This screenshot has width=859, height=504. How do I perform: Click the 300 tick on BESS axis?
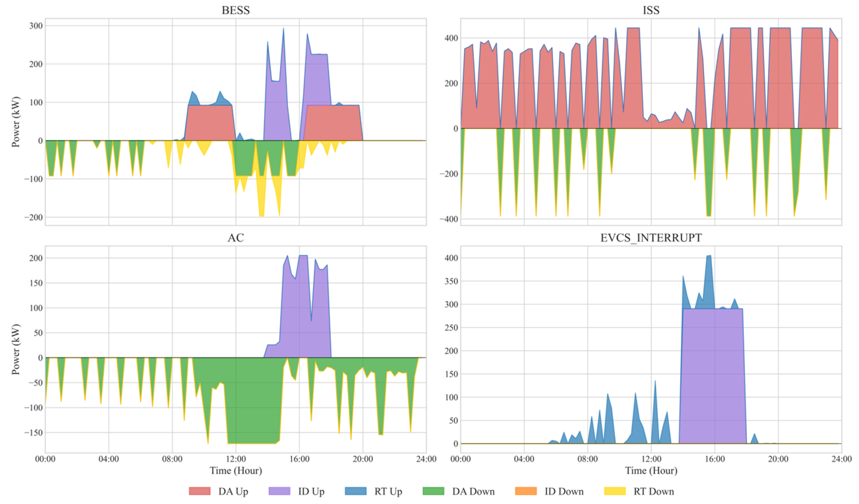(36, 26)
